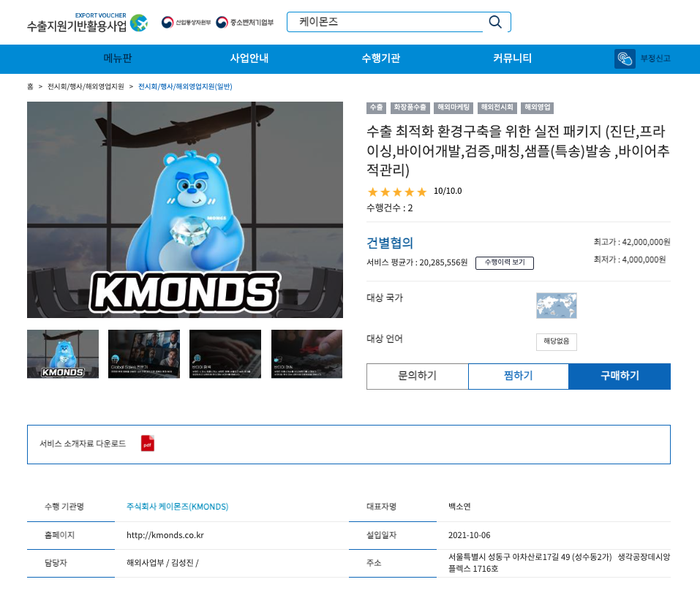Open the export voucher site logo

click(x=88, y=23)
